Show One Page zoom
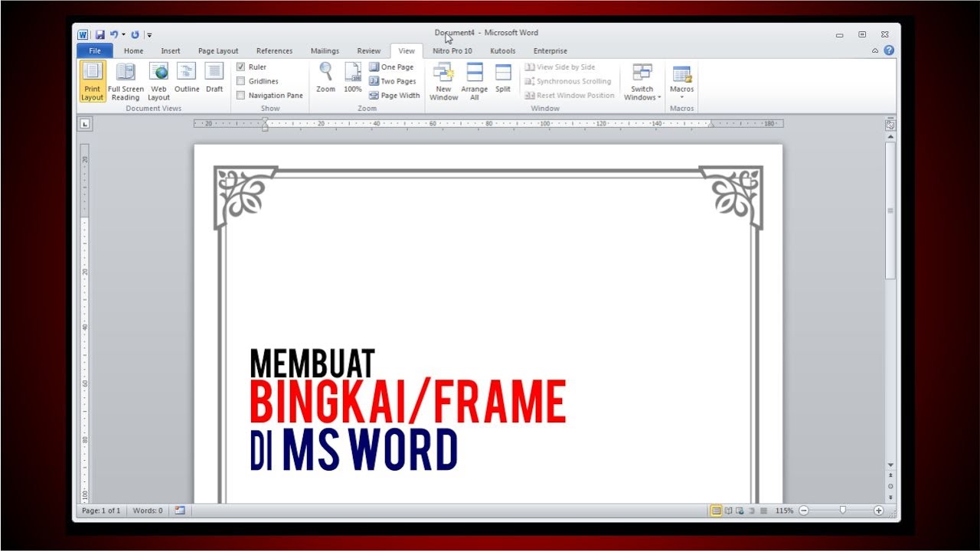The width and height of the screenshot is (980, 551). [391, 67]
